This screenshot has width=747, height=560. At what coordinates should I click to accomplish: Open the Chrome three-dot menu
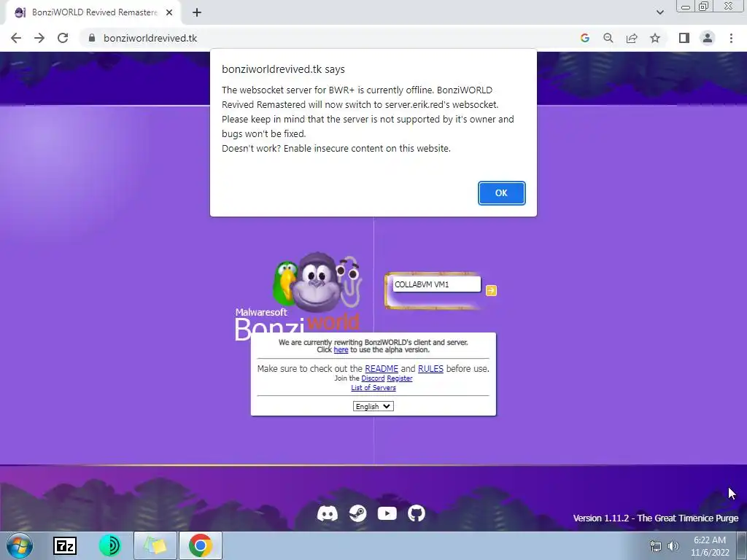click(731, 38)
